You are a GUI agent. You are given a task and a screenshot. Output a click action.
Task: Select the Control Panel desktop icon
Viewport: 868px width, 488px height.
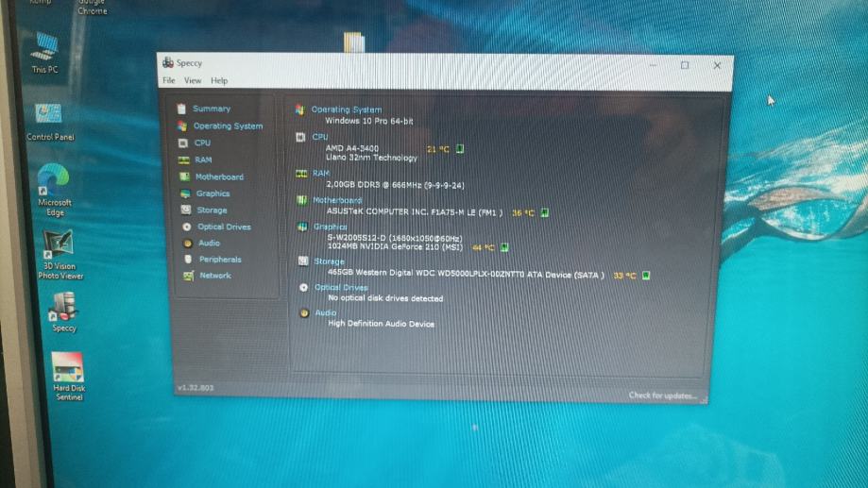pyautogui.click(x=49, y=123)
